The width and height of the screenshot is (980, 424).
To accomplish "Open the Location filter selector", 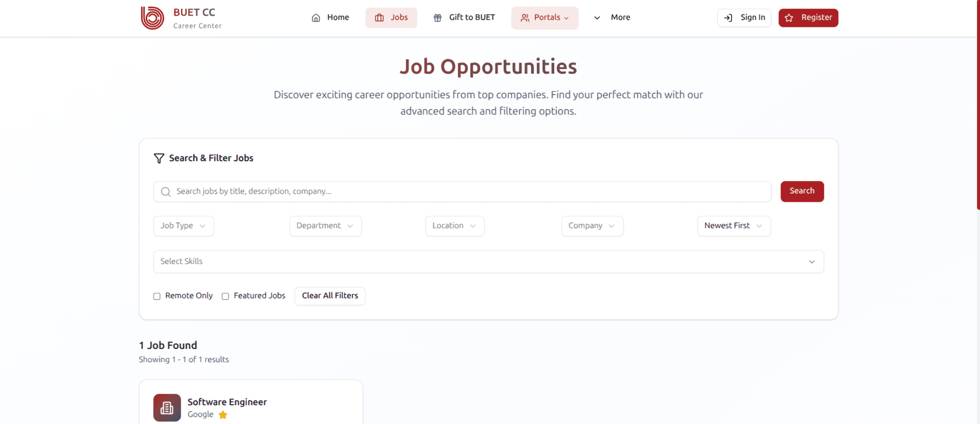I will [454, 226].
